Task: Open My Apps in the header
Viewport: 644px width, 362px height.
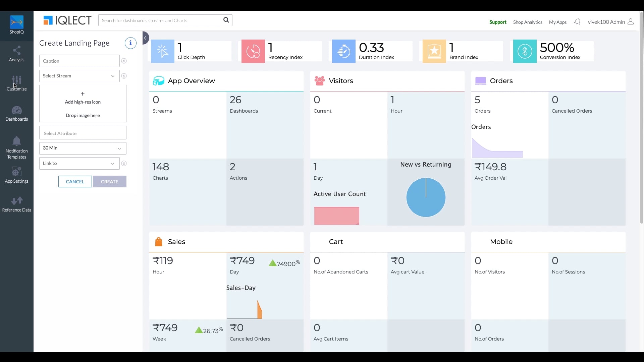Action: [x=557, y=22]
